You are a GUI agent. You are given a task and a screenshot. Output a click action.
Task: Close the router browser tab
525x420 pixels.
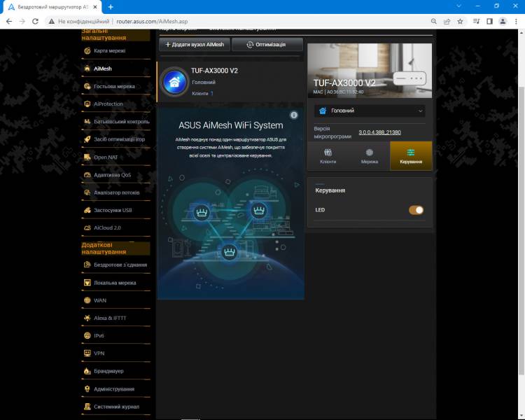click(x=95, y=7)
